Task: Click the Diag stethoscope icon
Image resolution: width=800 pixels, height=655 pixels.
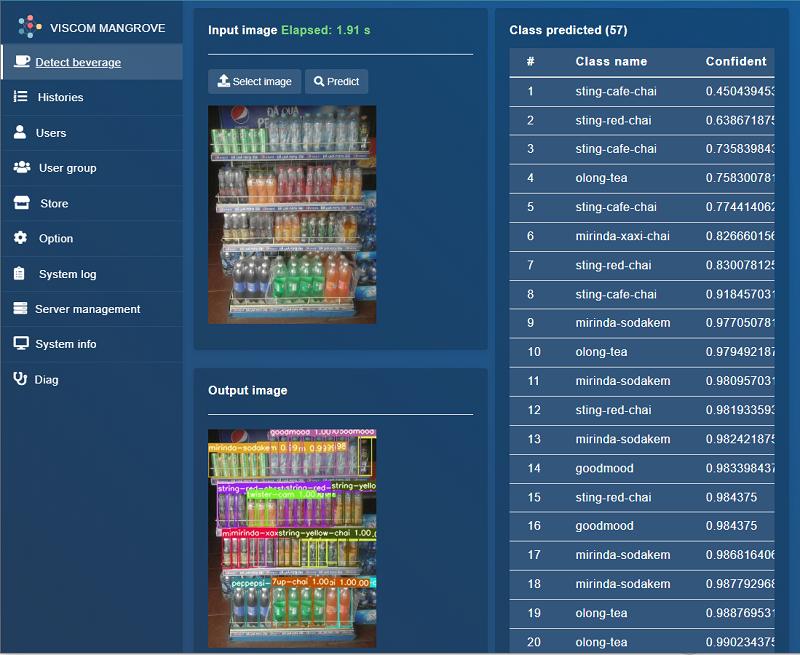Action: pos(19,379)
